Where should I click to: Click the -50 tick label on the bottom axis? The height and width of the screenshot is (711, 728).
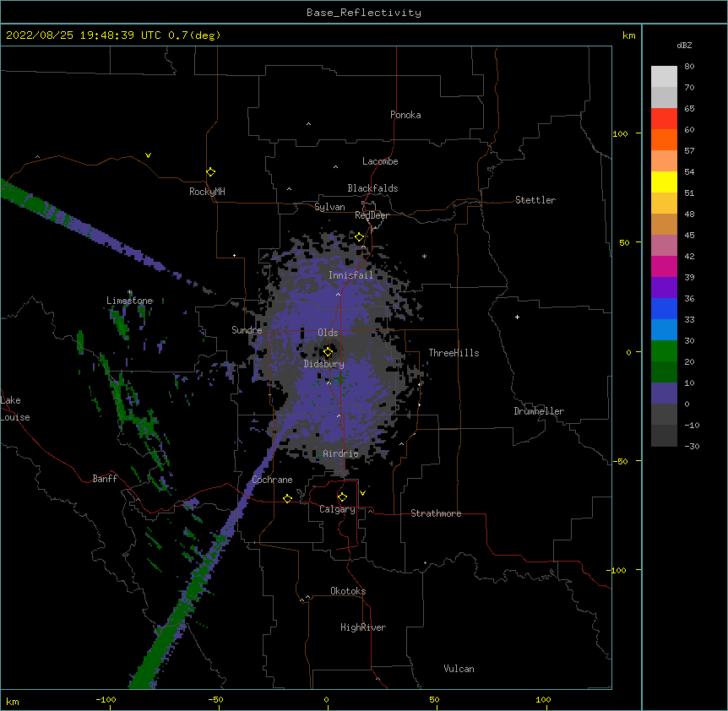[215, 699]
